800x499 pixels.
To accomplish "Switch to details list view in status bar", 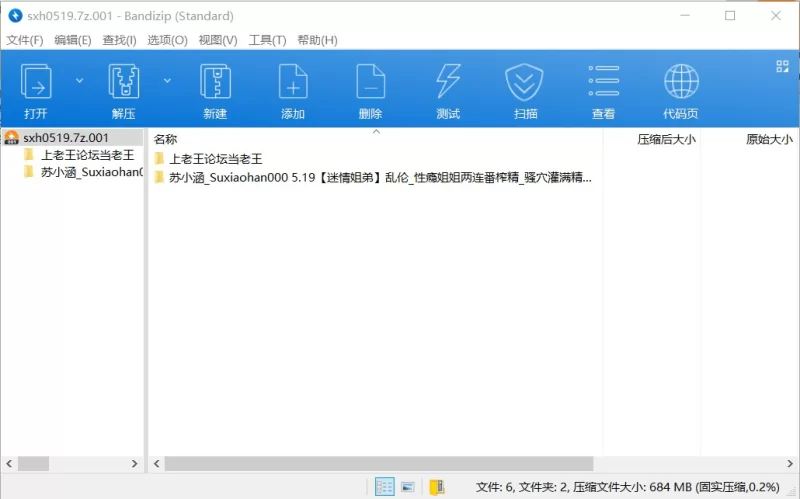I will 384,486.
